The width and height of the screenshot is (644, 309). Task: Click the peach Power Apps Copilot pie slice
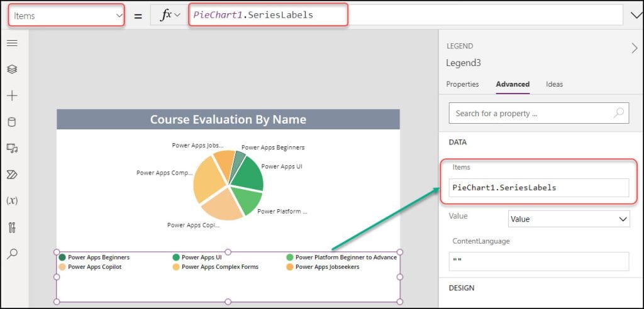point(224,205)
